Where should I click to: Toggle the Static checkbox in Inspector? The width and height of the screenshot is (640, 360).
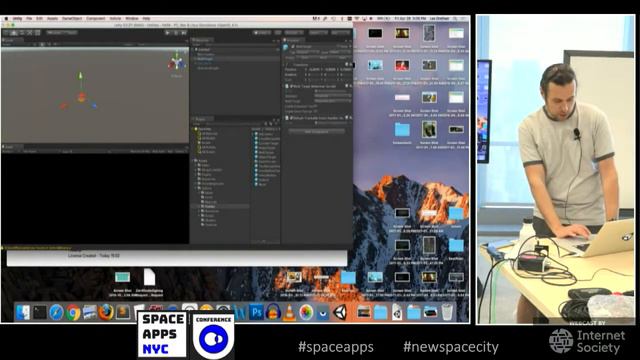coord(338,47)
